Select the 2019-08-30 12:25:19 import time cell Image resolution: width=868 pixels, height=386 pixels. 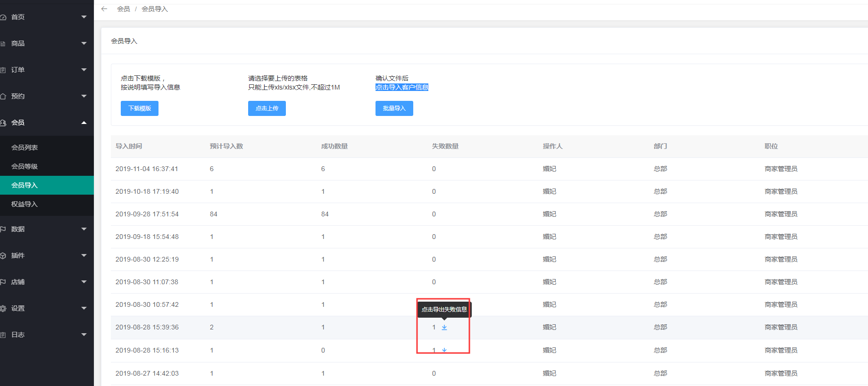[147, 259]
